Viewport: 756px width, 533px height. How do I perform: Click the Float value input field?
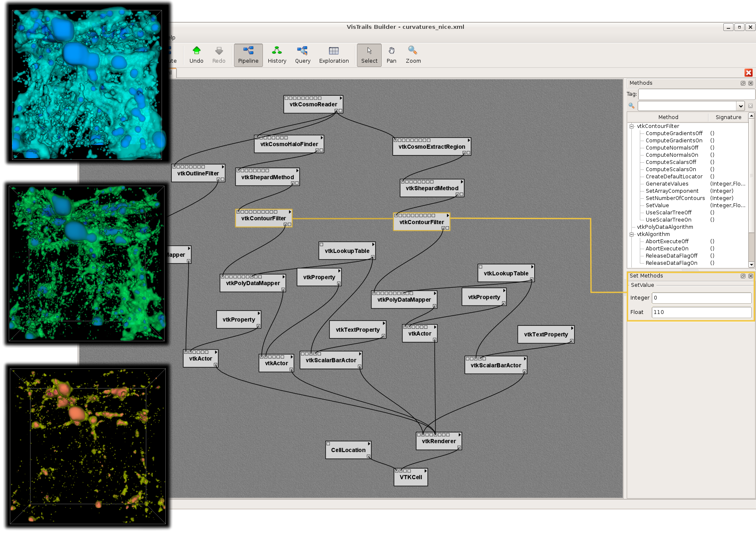(701, 312)
